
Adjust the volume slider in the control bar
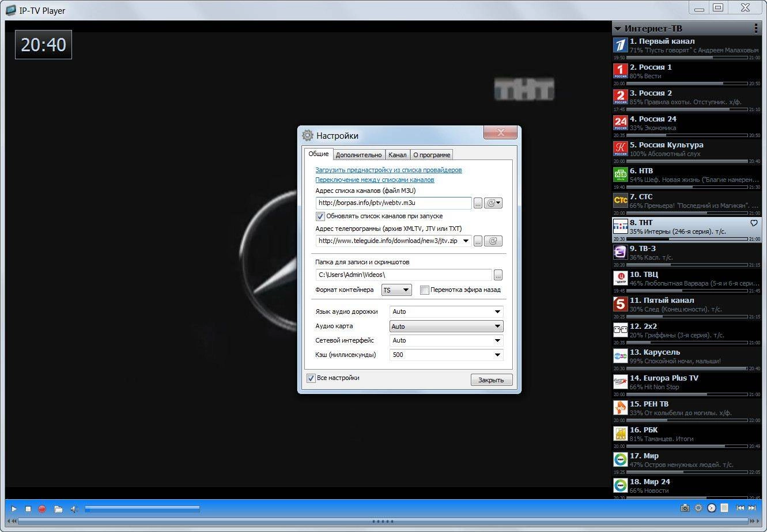142,508
